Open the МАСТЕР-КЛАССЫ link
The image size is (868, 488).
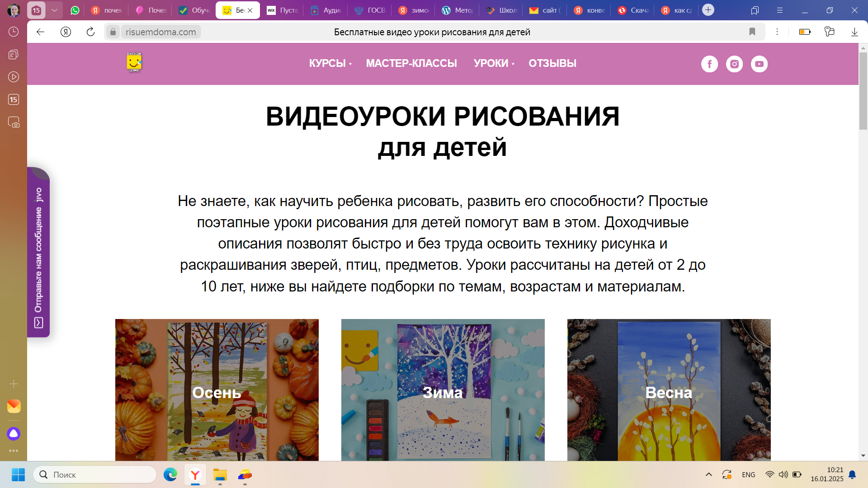[x=411, y=63]
